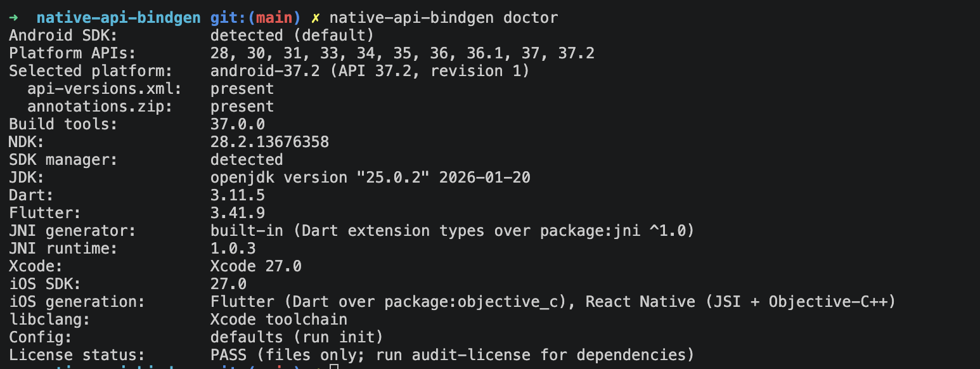Click the "Xcode:" label
Image resolution: width=980 pixels, height=369 pixels.
click(35, 266)
